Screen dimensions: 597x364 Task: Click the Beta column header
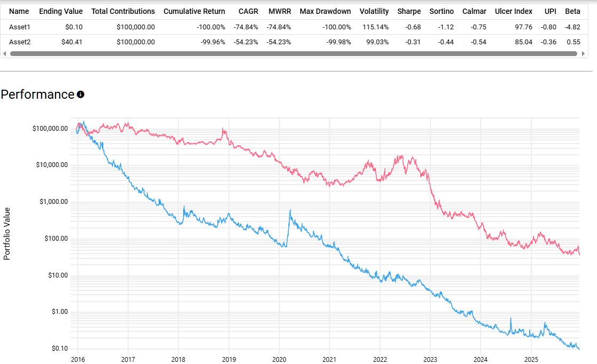[x=572, y=11]
